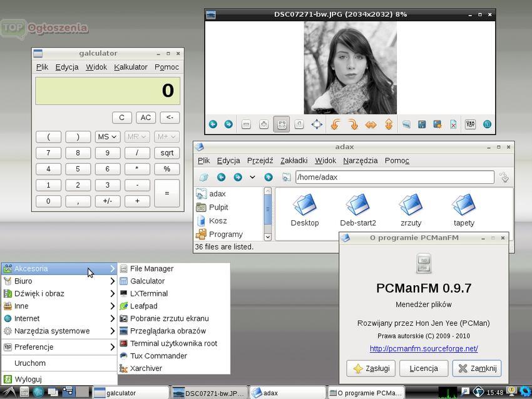Click the full screen icon in image viewer
This screenshot has width=532, height=399.
point(317,124)
